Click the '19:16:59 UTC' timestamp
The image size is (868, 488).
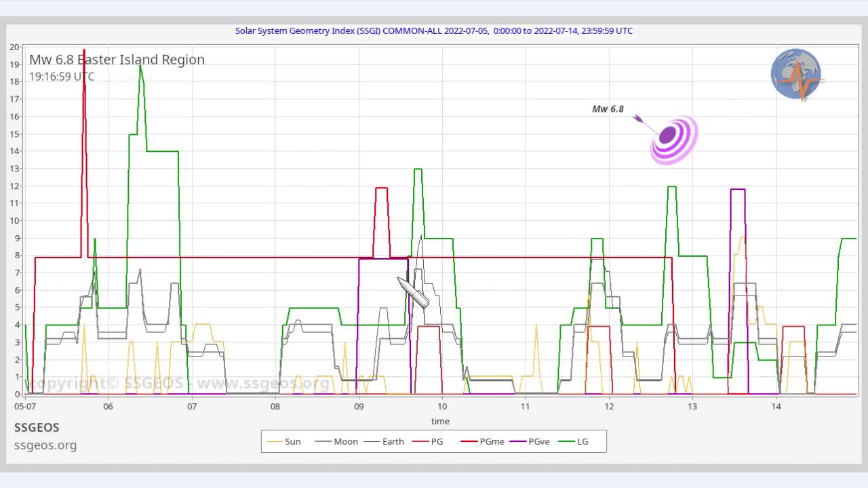point(62,77)
